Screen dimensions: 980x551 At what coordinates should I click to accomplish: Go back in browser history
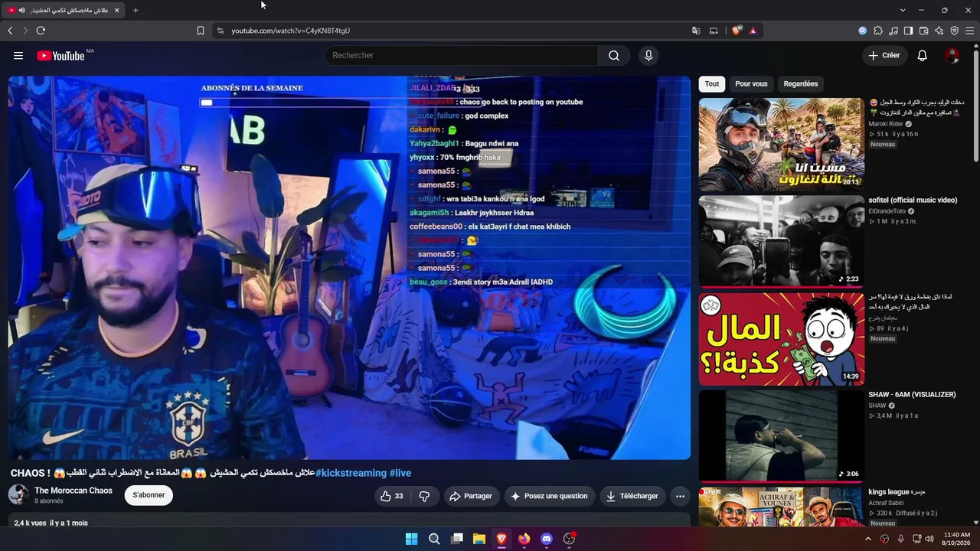tap(10, 31)
